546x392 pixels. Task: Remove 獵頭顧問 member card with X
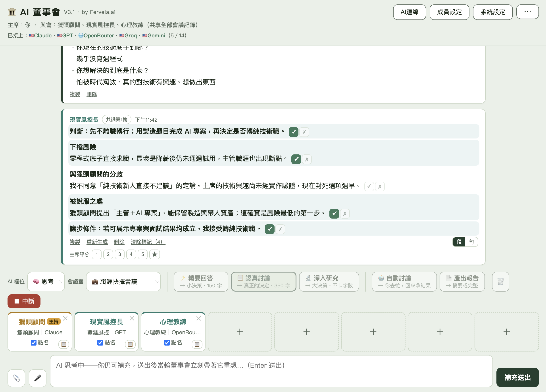click(x=65, y=318)
